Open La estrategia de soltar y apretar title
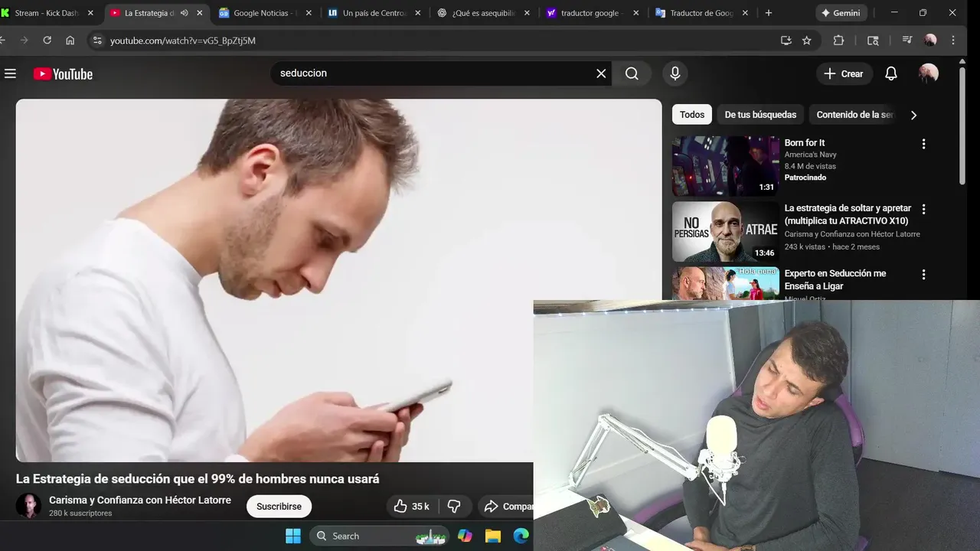The image size is (980, 551). [848, 214]
